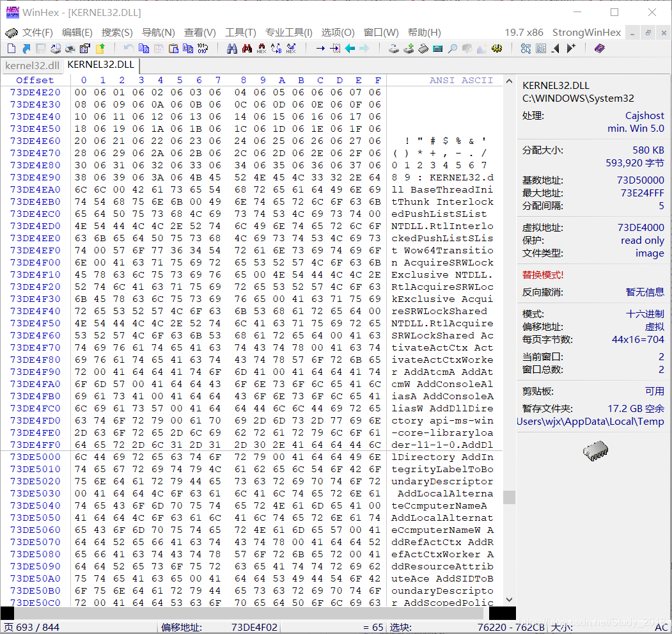The image size is (672, 634).
Task: Click the ANSI ASCII column header
Action: pos(462,80)
